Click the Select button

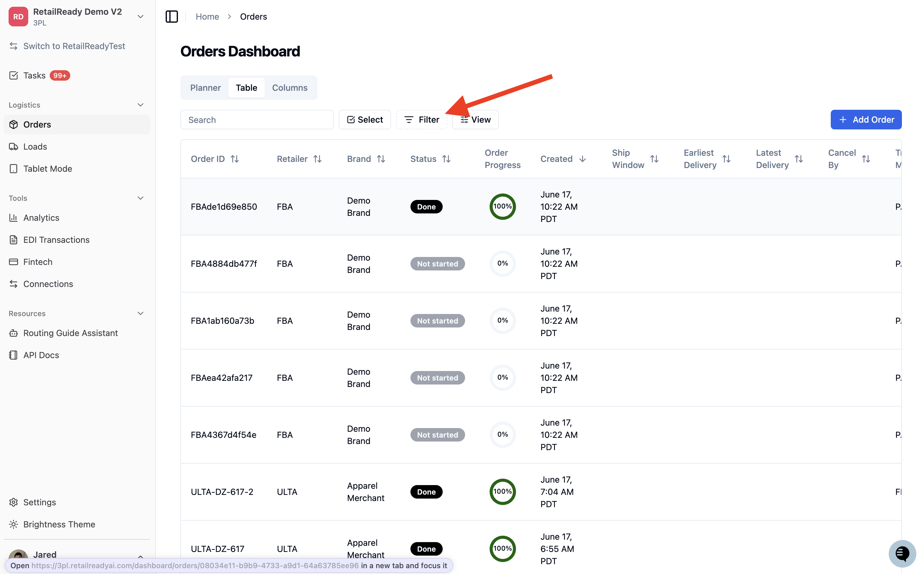pyautogui.click(x=365, y=120)
